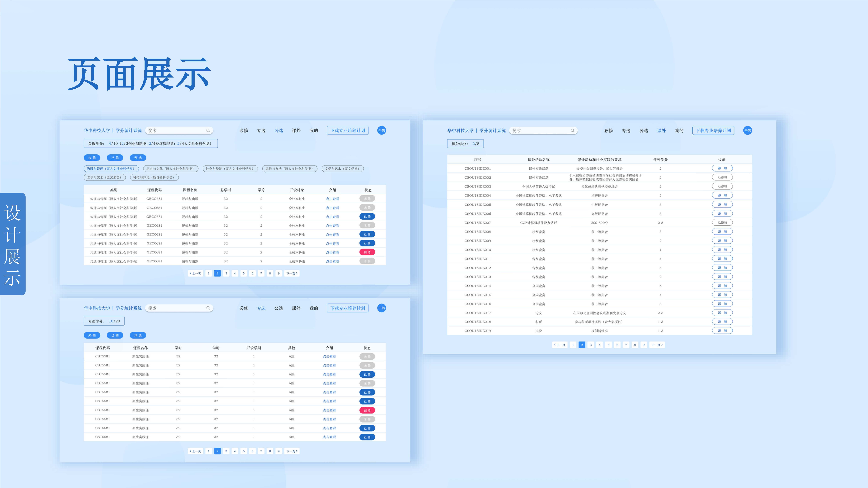Go to 下一页 in the 公选学分 page pagination

(292, 273)
